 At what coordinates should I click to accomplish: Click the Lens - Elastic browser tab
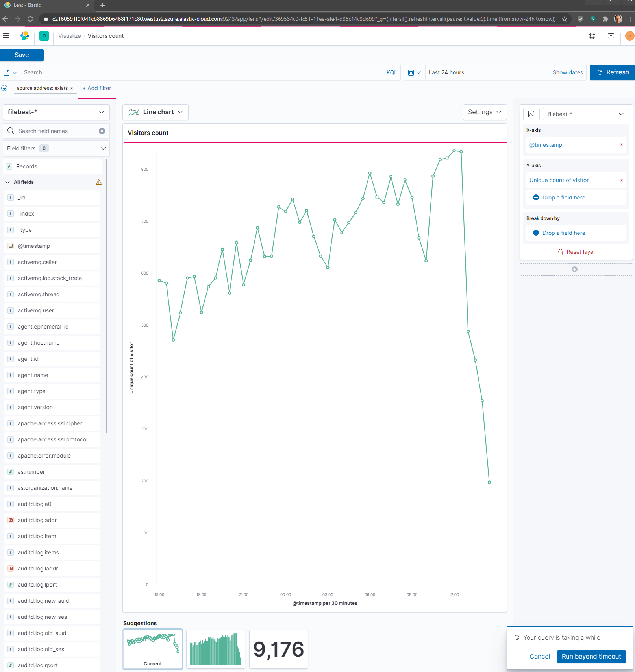(47, 5)
